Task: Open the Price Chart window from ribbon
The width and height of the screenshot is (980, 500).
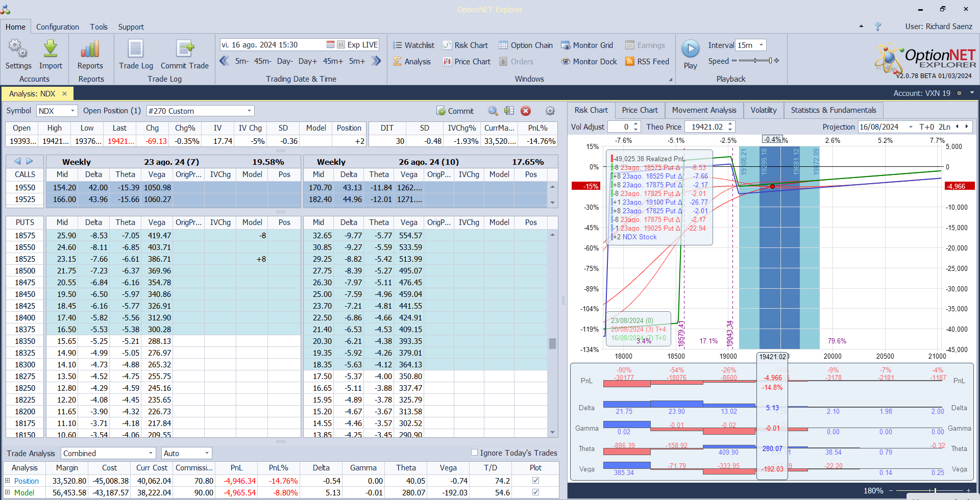Action: pos(467,62)
